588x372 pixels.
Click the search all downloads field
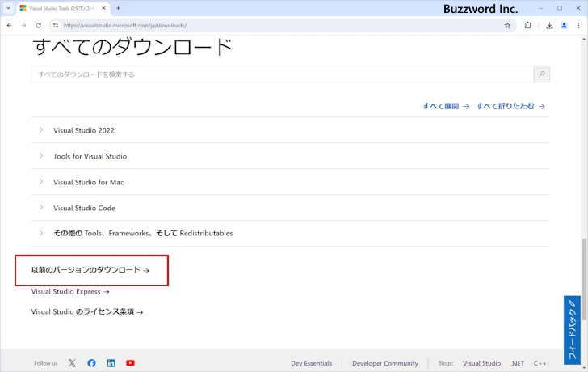(283, 74)
